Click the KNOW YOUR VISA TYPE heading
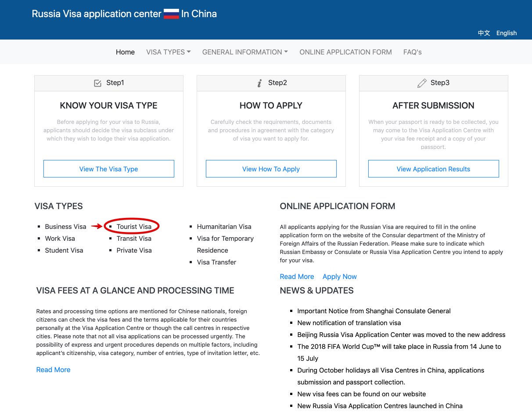This screenshot has height=413, width=532. click(x=109, y=105)
